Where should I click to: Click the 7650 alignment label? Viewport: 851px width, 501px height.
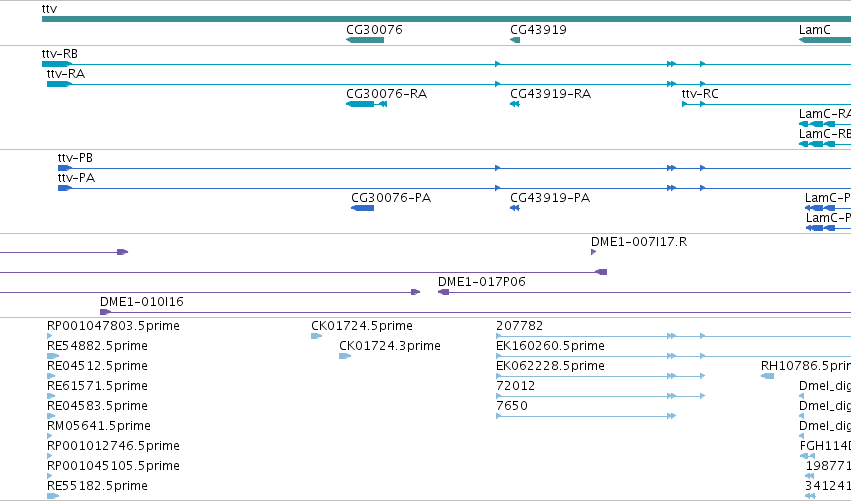[x=512, y=406]
